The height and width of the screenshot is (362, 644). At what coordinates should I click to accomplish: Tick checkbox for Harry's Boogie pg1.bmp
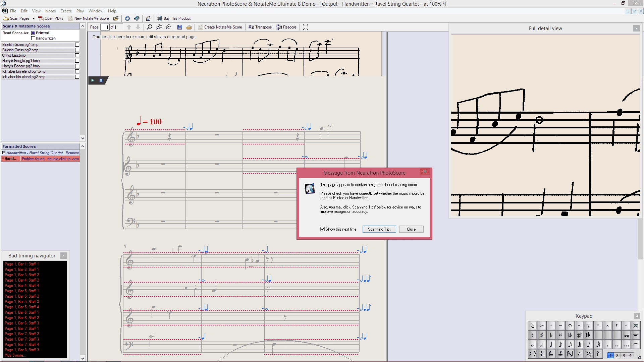tap(77, 61)
